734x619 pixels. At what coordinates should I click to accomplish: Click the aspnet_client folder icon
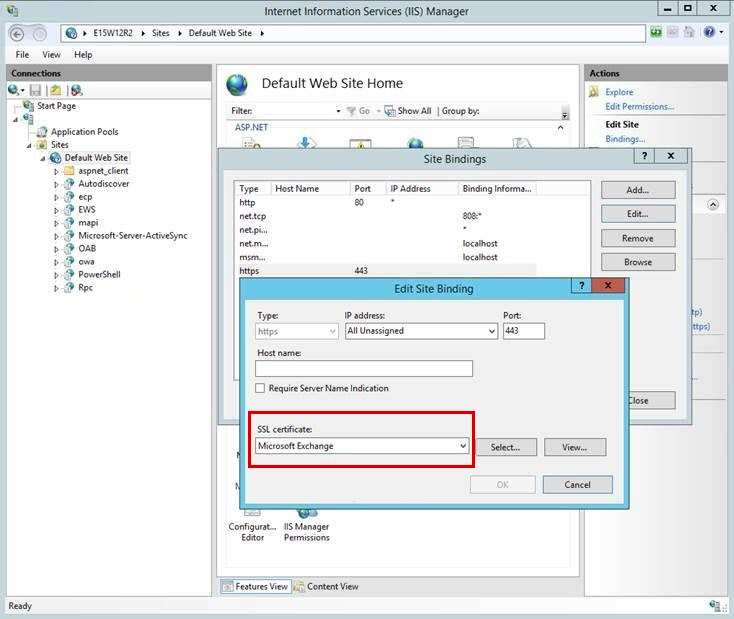click(x=69, y=170)
